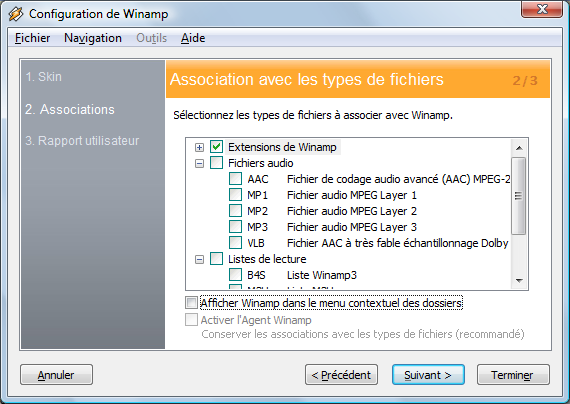Click the file list scrollbar thumb
Screen dimensions: 570x404
point(519,196)
